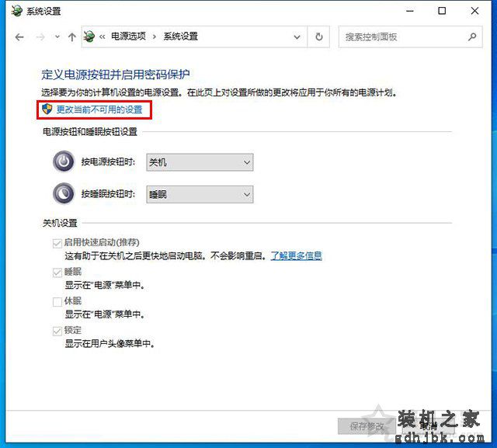This screenshot has width=497, height=448.
Task: Open the 了解更多信息 link
Action: 297,255
